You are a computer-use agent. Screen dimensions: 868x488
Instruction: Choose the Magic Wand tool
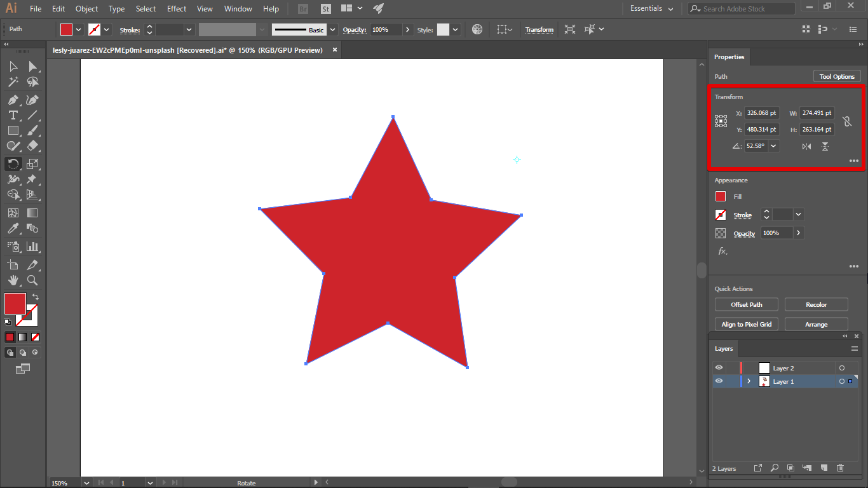pos(13,82)
